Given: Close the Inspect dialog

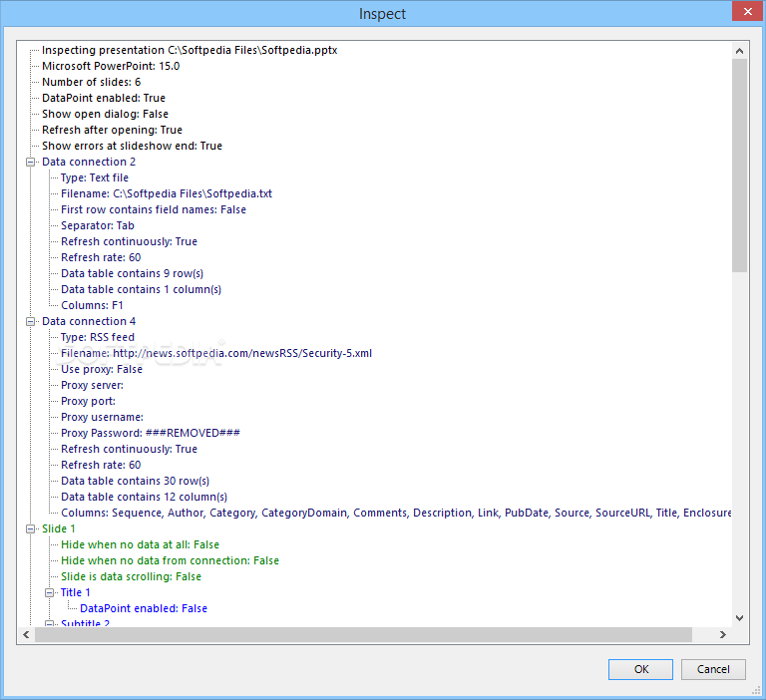Looking at the screenshot, I should coord(747,11).
